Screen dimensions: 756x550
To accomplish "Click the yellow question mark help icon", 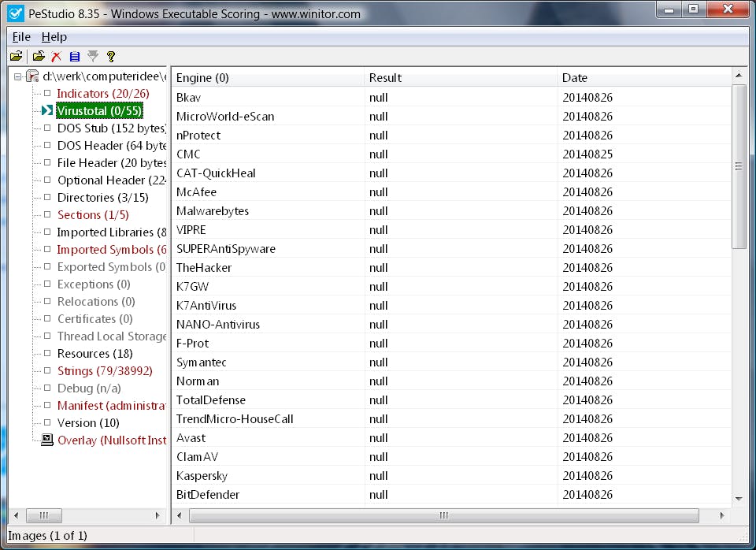I will pyautogui.click(x=111, y=57).
